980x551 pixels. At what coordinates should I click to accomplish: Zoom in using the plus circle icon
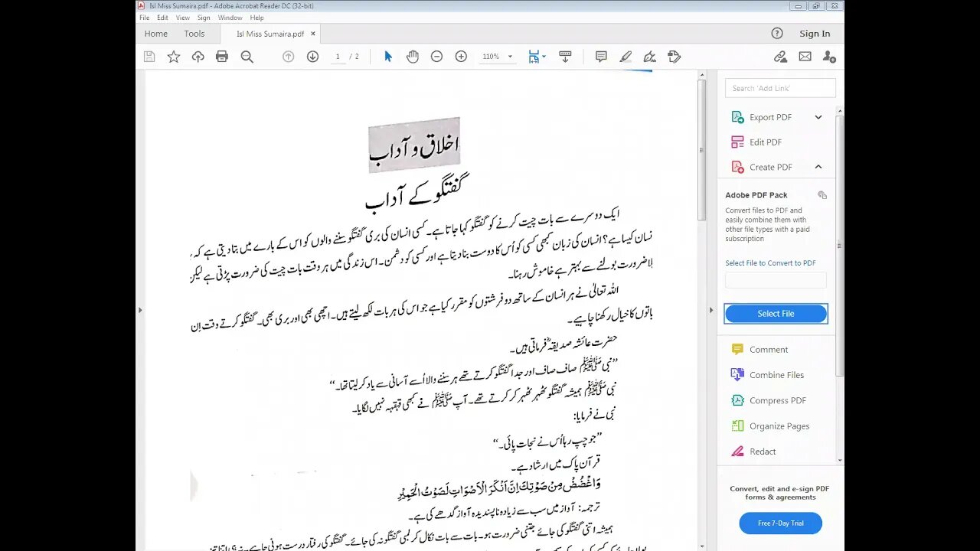461,57
